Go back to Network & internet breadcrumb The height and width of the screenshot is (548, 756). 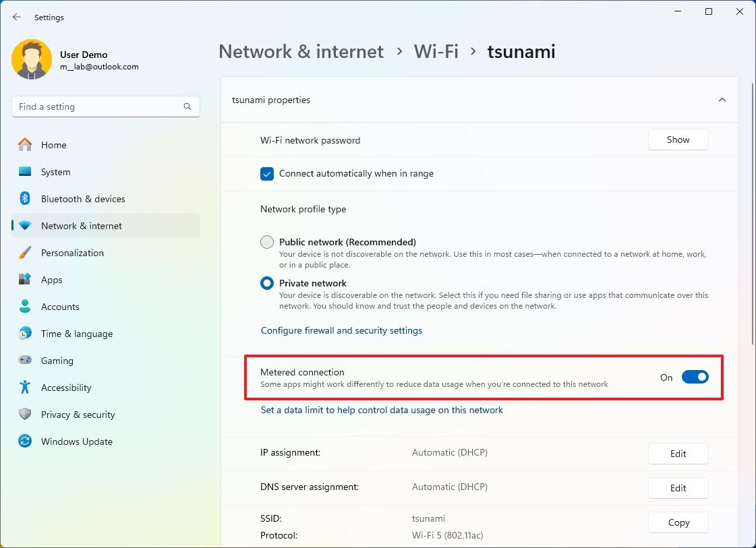tap(301, 51)
